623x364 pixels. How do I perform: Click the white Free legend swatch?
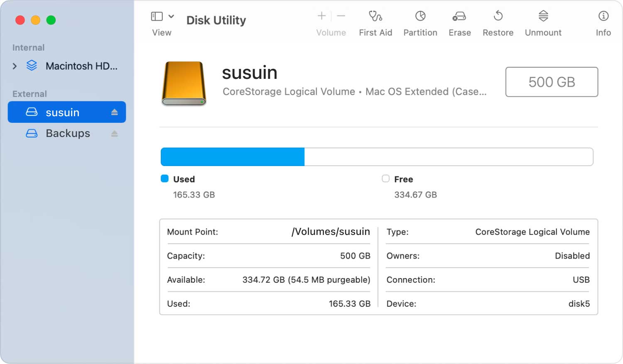coord(385,178)
